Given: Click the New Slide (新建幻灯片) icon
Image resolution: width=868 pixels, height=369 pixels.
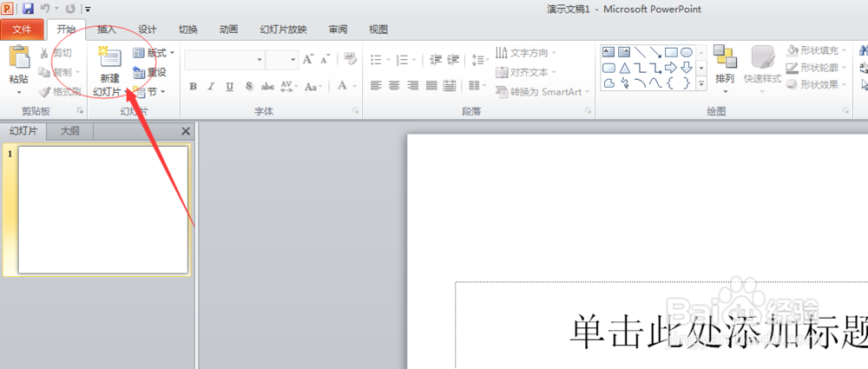Looking at the screenshot, I should [110, 57].
